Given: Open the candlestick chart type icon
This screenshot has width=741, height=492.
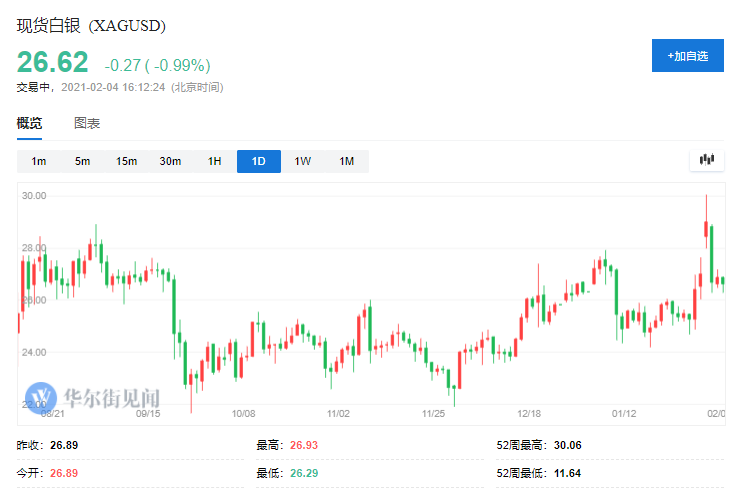Looking at the screenshot, I should [708, 160].
